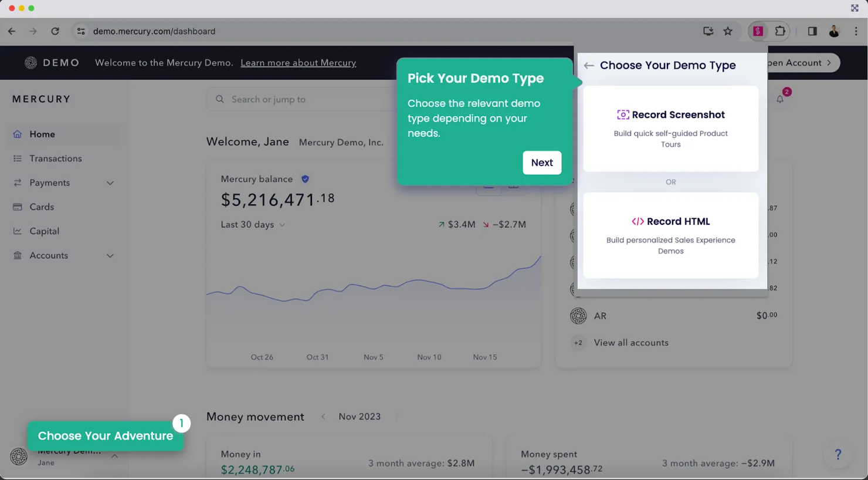Image resolution: width=868 pixels, height=480 pixels.
Task: Open the Chrome profile avatar
Action: 834,31
